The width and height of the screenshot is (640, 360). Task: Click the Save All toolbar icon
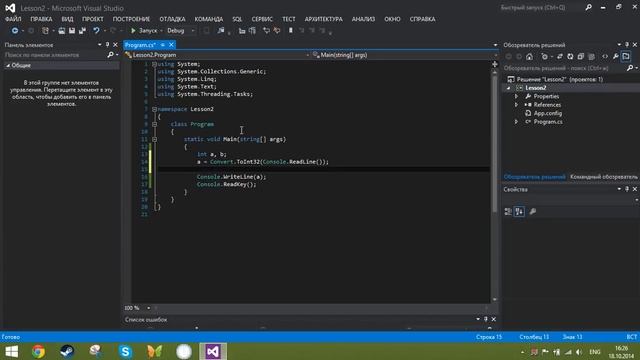[x=82, y=31]
